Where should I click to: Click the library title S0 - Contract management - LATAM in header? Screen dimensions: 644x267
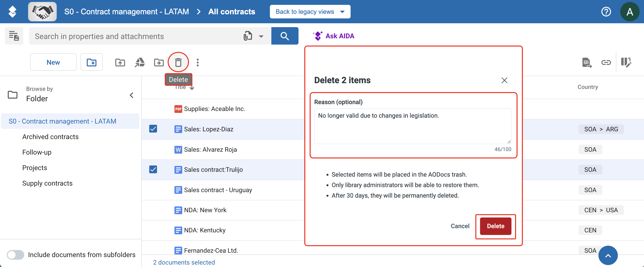(126, 12)
